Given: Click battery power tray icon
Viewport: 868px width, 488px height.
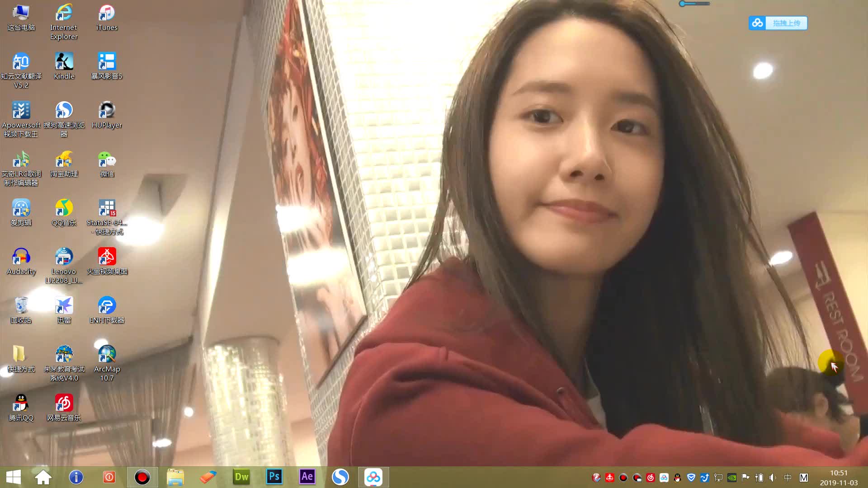Looking at the screenshot, I should 759,478.
